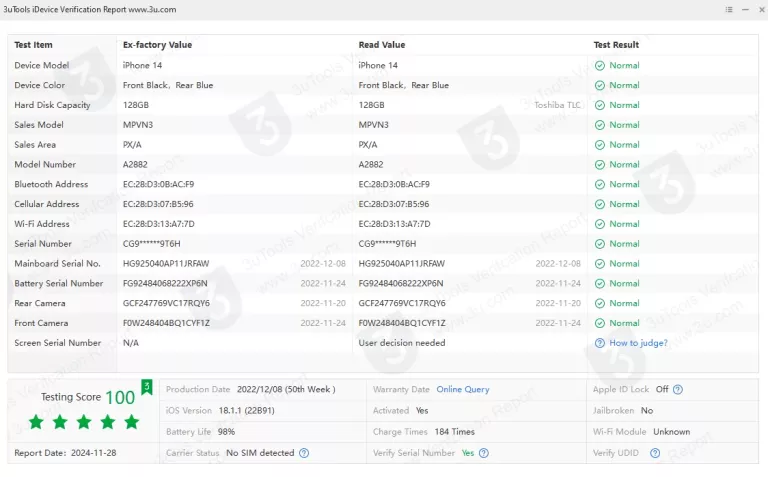
Task: Click the 'User decision needed' screen serial value
Action: [402, 343]
